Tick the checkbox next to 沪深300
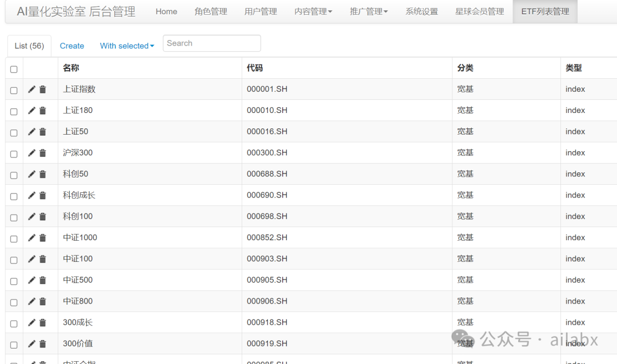 [x=14, y=154]
